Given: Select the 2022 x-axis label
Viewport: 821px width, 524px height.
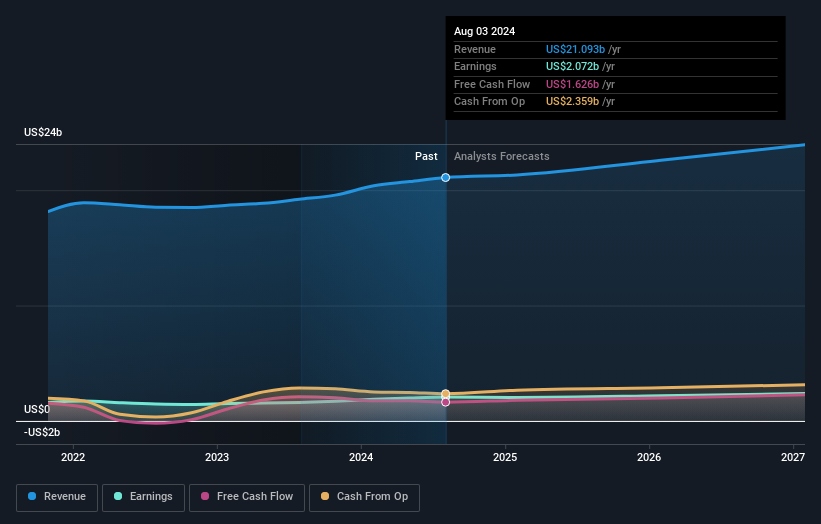Looking at the screenshot, I should point(73,458).
